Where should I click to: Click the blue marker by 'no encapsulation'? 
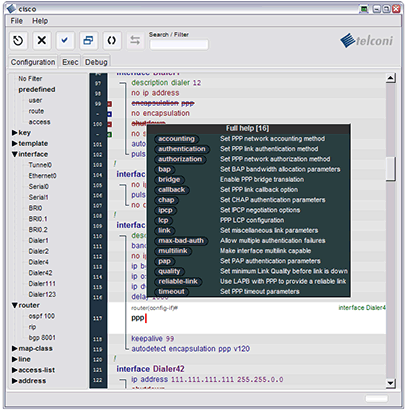pos(109,114)
